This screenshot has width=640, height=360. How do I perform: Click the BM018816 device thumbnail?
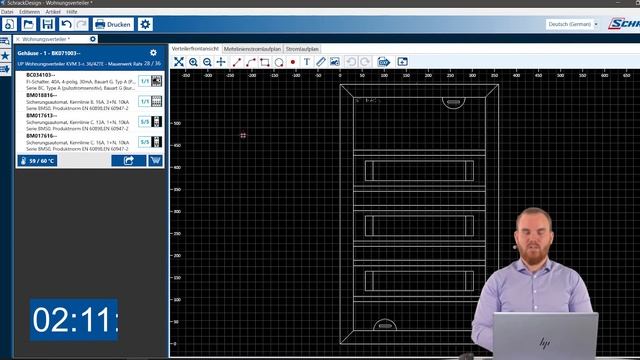(156, 101)
